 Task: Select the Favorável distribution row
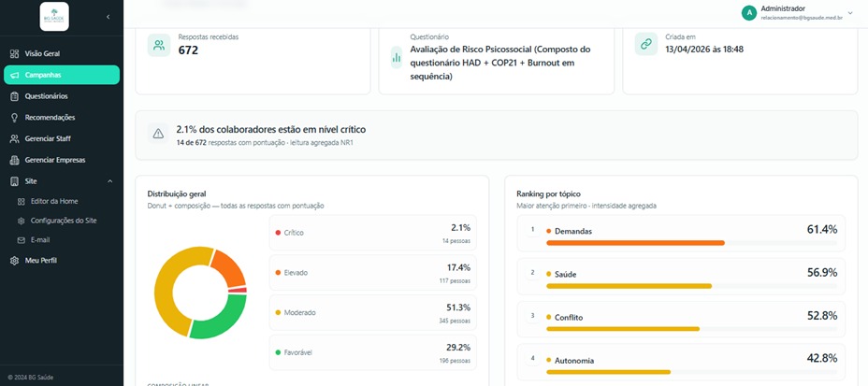pos(372,352)
